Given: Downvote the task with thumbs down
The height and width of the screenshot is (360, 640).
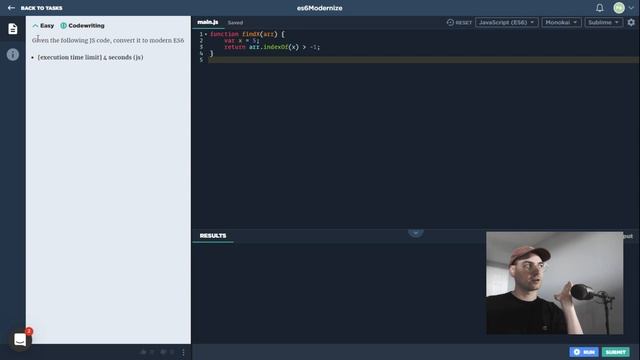Looking at the screenshot, I should pyautogui.click(x=163, y=352).
